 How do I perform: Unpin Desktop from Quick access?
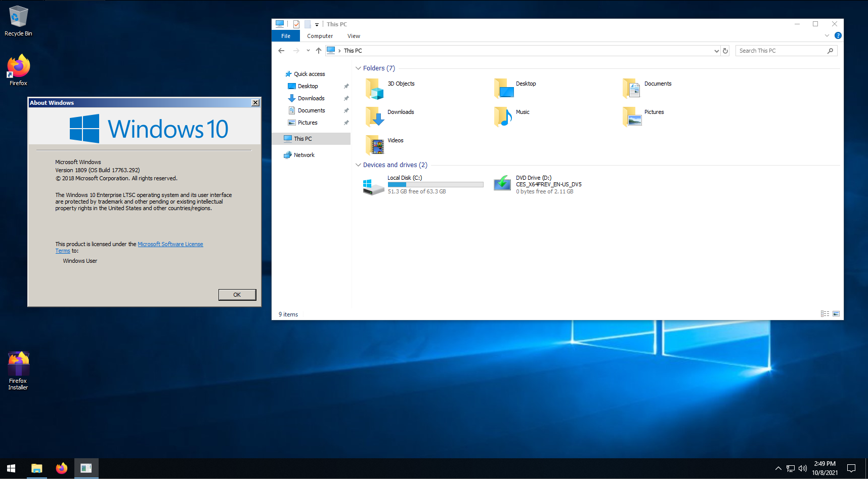346,86
